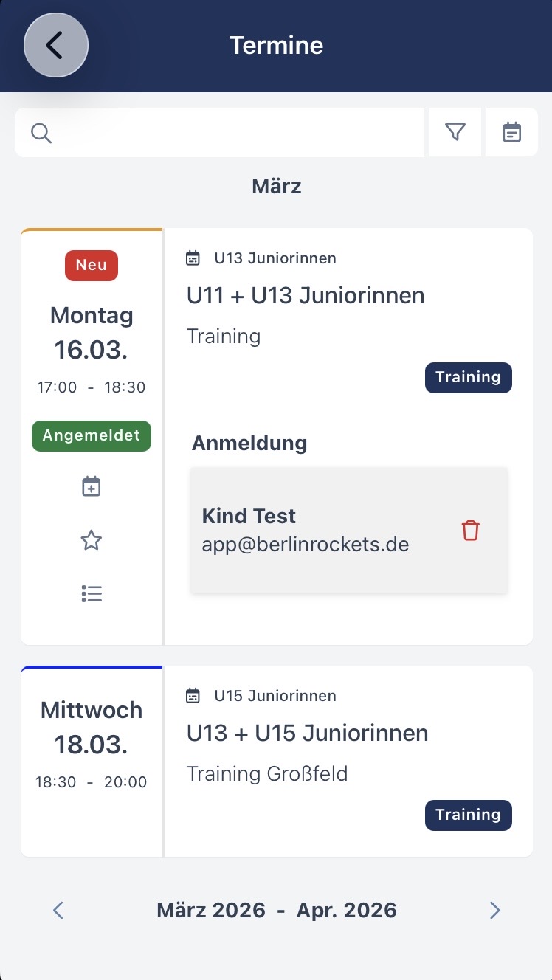Go to previous month range arrow
552x980 pixels.
coord(59,911)
